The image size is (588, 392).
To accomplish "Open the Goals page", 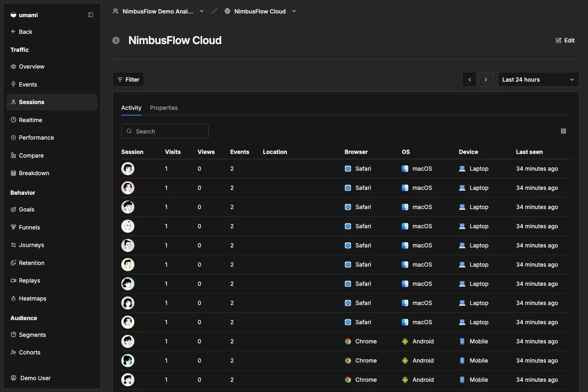I will [52, 209].
